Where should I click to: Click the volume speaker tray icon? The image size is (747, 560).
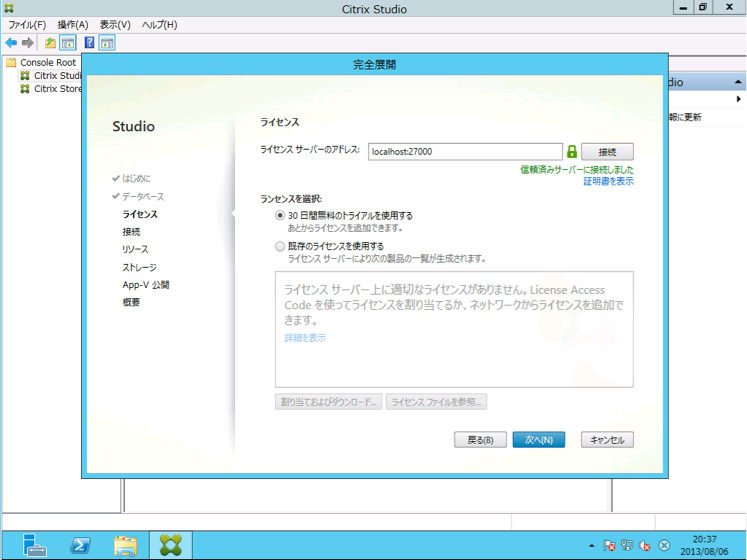(x=645, y=546)
